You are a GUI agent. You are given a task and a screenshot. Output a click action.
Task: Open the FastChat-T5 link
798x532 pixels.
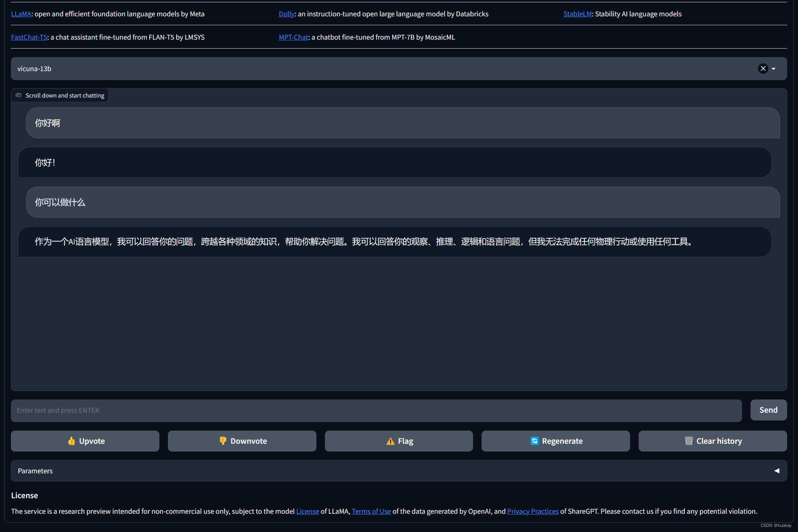(29, 37)
